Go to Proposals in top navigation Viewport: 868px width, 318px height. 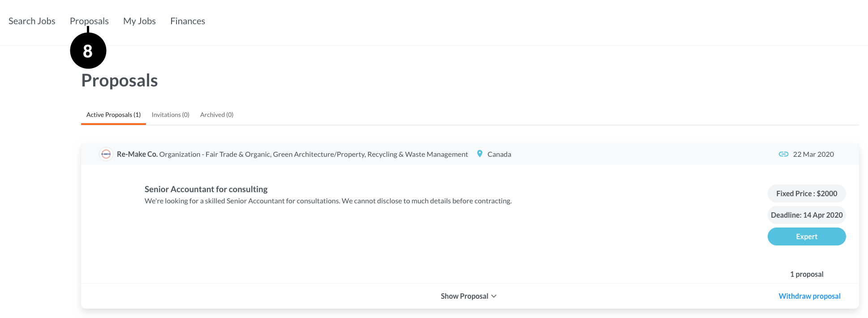coord(89,21)
